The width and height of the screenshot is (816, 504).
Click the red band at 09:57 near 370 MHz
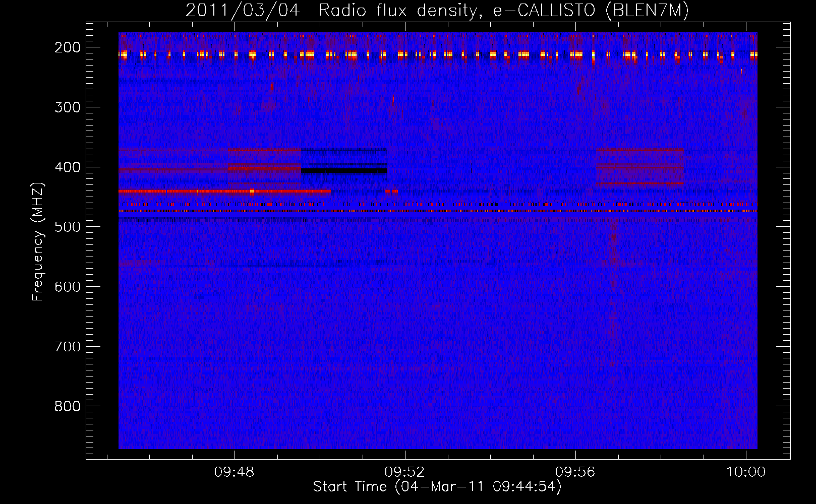[640, 150]
